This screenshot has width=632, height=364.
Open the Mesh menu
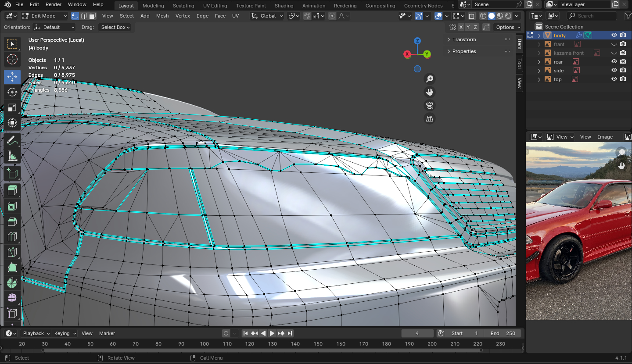(x=162, y=16)
